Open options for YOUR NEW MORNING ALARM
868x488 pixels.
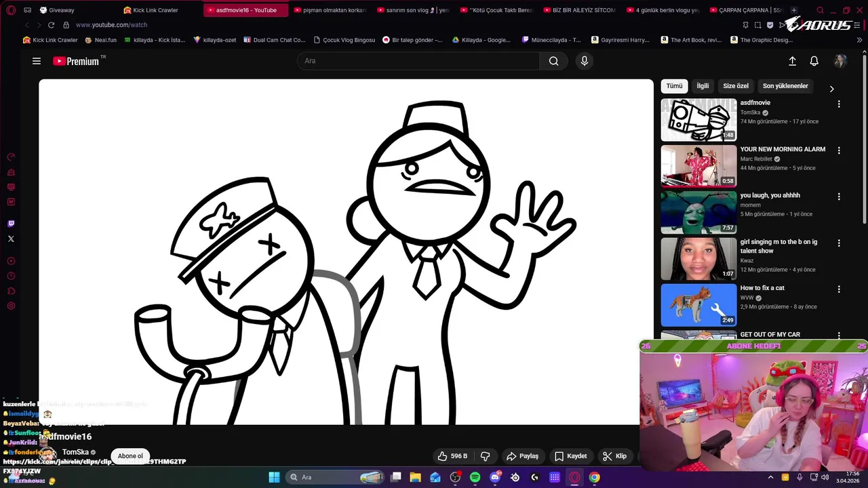[839, 150]
